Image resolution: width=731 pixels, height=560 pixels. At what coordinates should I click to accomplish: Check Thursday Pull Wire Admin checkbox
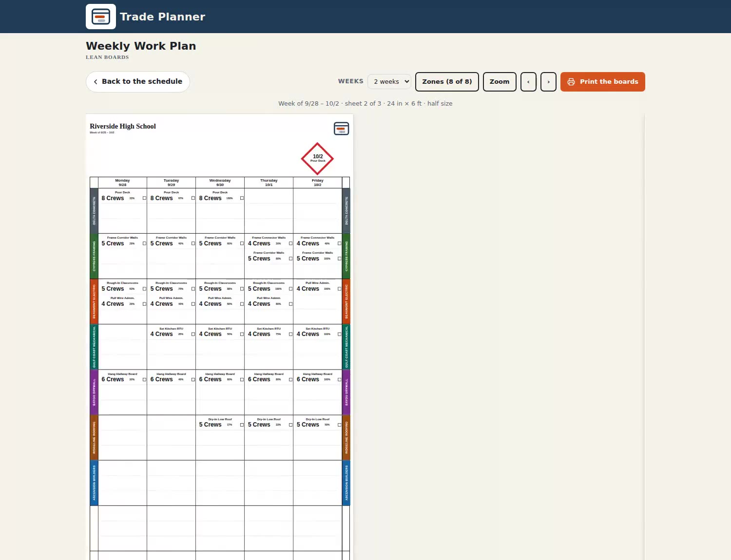coord(290,304)
